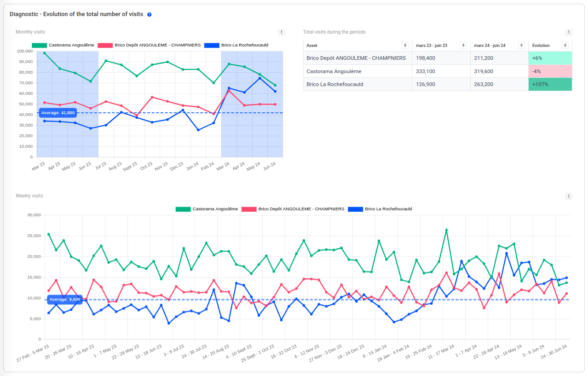Click the Average: 41,800 label on the monthly chart
The height and width of the screenshot is (376, 588).
tap(58, 113)
